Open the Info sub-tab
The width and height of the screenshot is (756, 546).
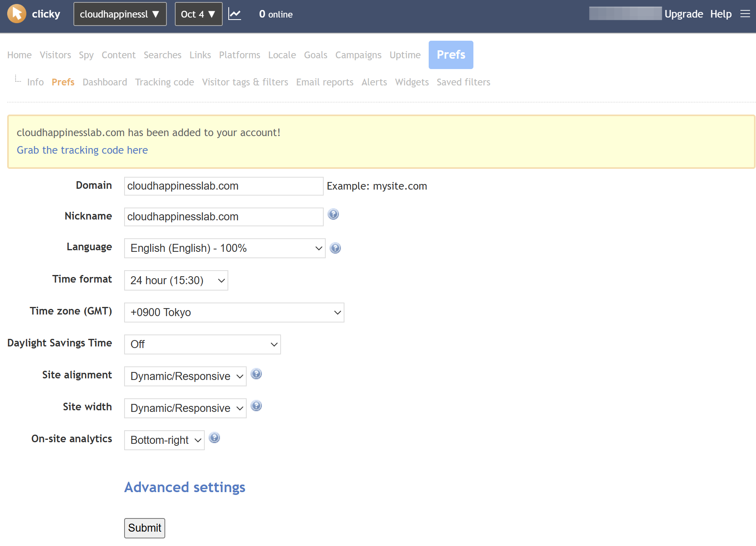click(x=36, y=82)
